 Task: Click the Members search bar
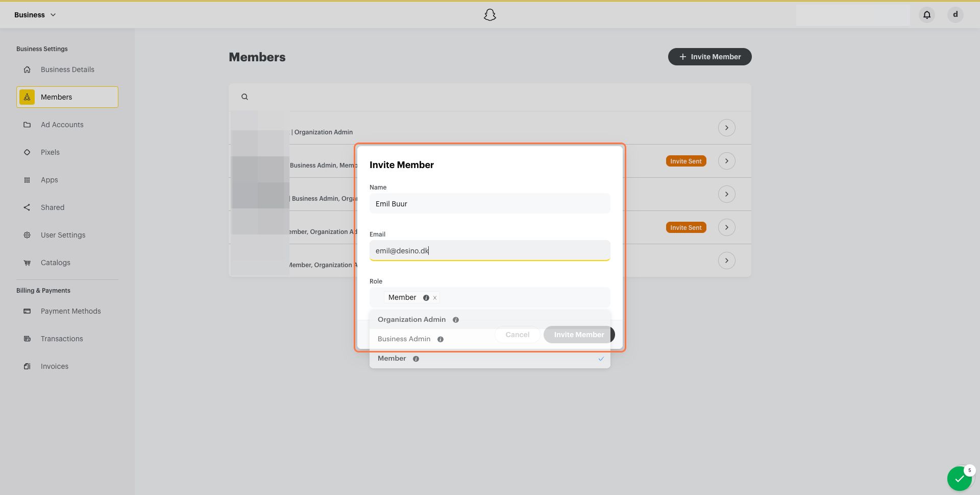click(490, 97)
